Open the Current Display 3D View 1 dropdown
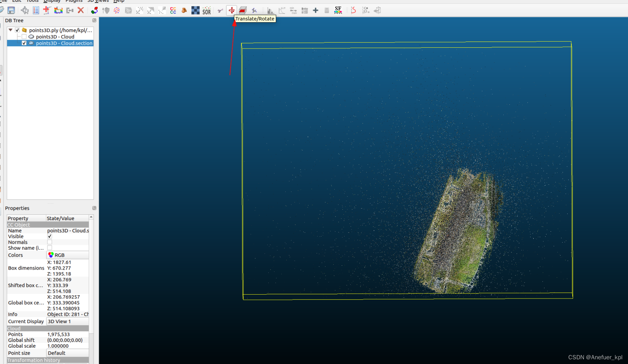 coord(68,321)
